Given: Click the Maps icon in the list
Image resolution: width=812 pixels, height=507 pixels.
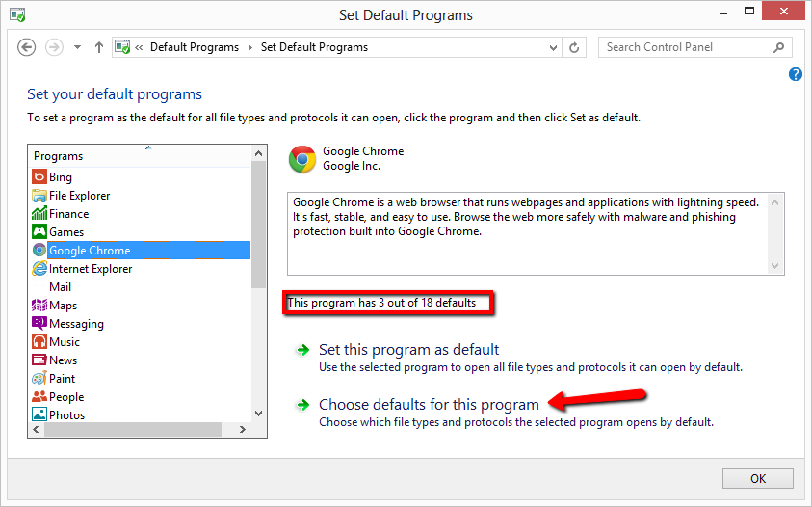Looking at the screenshot, I should coord(39,305).
